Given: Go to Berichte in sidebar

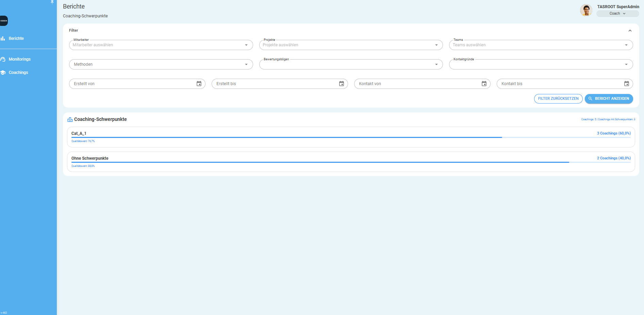Looking at the screenshot, I should tap(16, 38).
